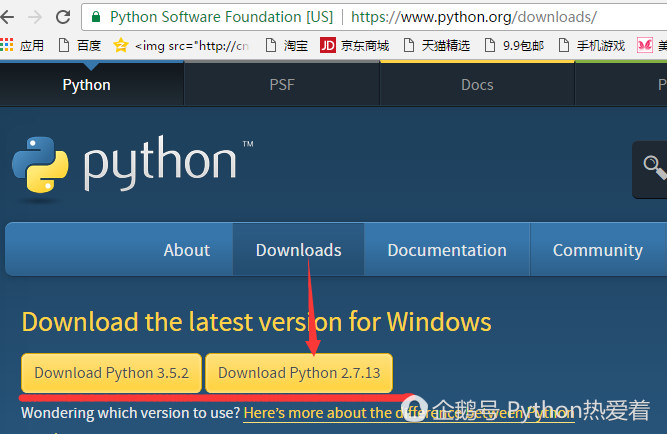This screenshot has height=434, width=667.
Task: Click the green padlock security icon
Action: pyautogui.click(x=96, y=17)
